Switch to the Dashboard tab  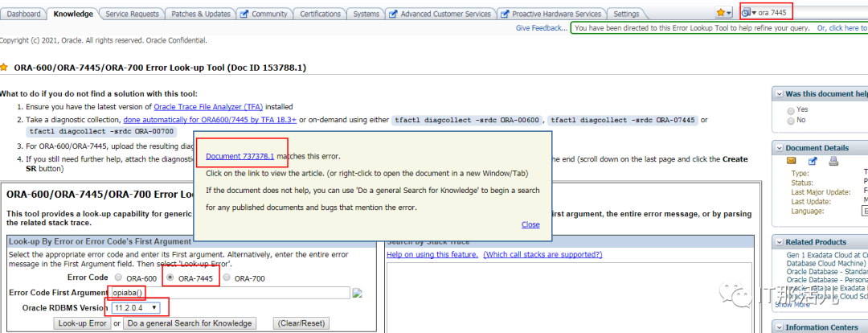(24, 14)
